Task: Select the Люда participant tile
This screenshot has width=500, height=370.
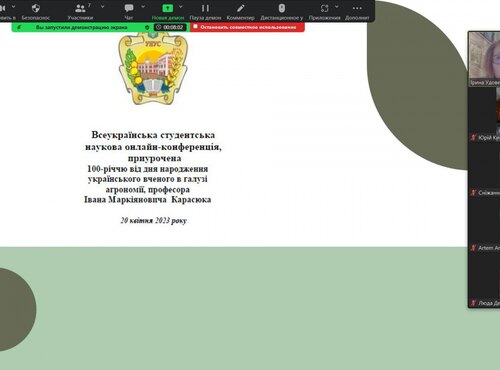Action: [484, 280]
